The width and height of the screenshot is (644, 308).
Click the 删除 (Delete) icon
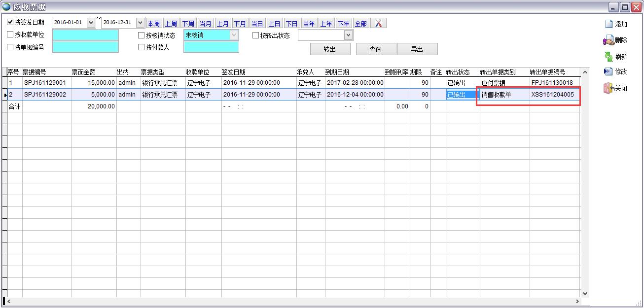point(608,40)
